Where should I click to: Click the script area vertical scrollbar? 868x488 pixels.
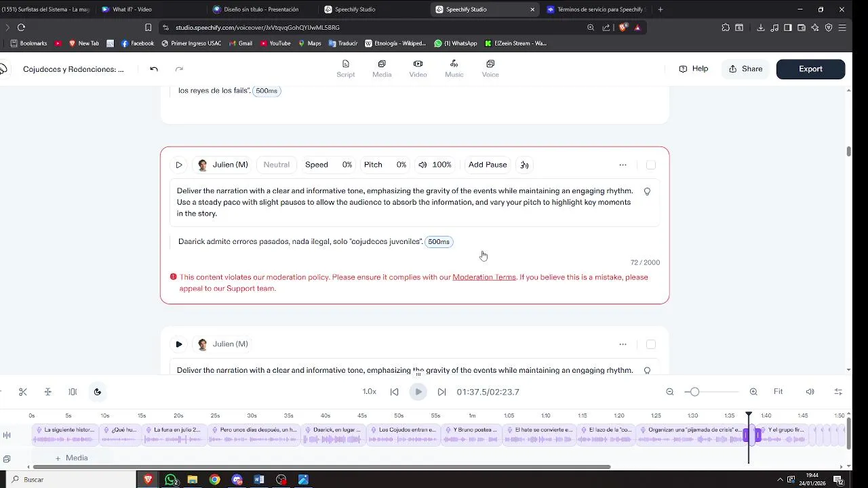[848, 151]
